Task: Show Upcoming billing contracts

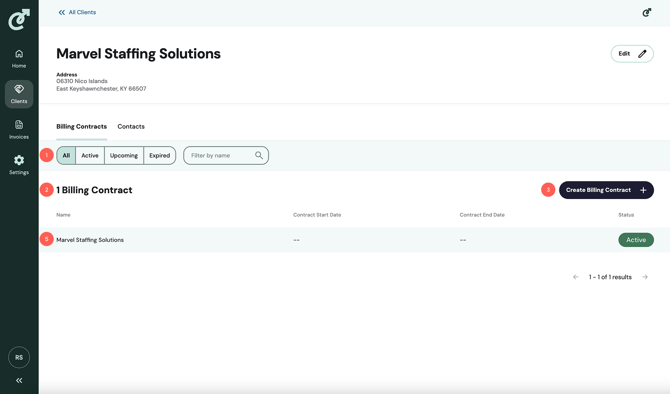Action: pyautogui.click(x=124, y=156)
